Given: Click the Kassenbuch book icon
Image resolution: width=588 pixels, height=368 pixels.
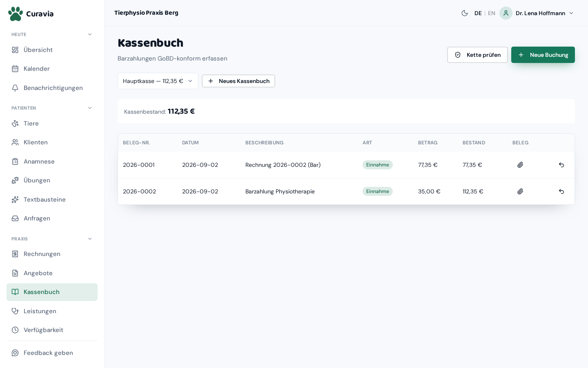Looking at the screenshot, I should point(15,292).
